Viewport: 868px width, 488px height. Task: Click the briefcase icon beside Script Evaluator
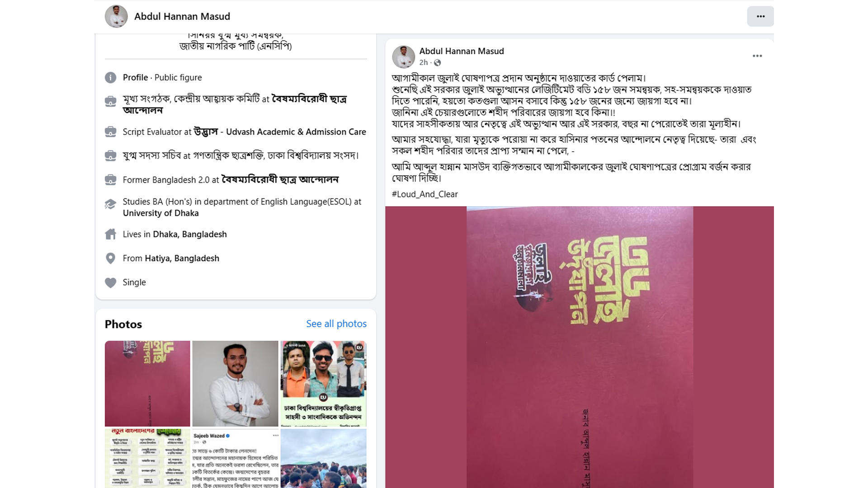tap(111, 132)
